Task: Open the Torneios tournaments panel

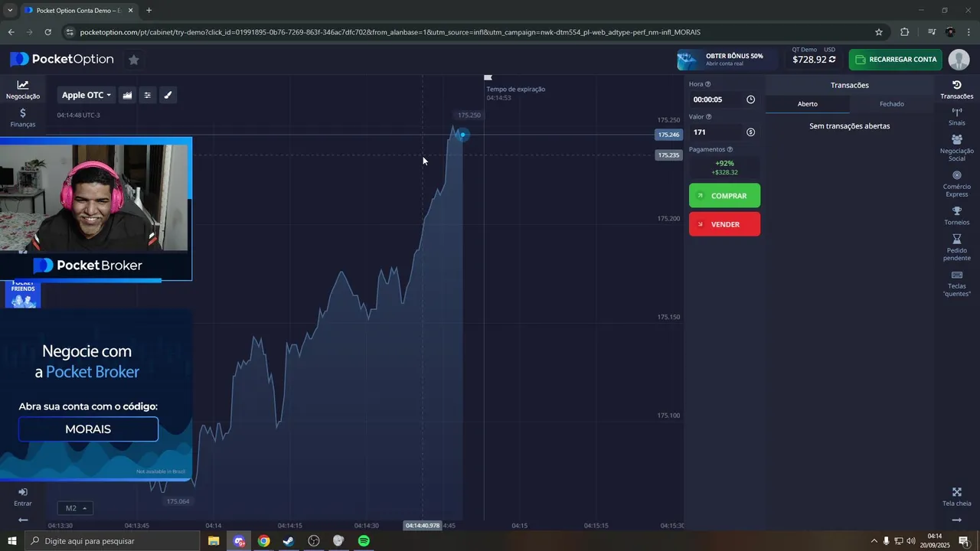Action: pyautogui.click(x=957, y=216)
